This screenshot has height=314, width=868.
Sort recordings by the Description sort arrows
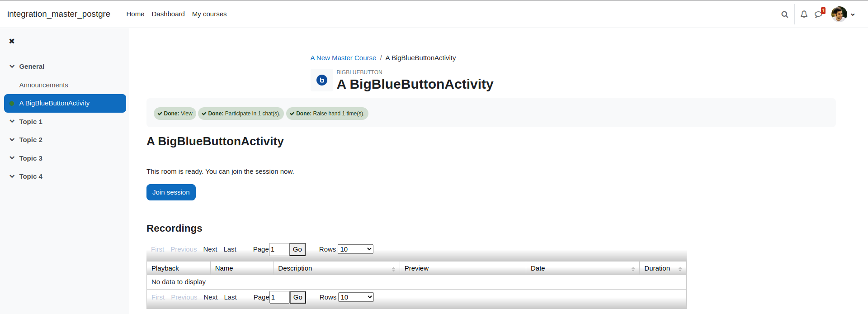pos(393,269)
